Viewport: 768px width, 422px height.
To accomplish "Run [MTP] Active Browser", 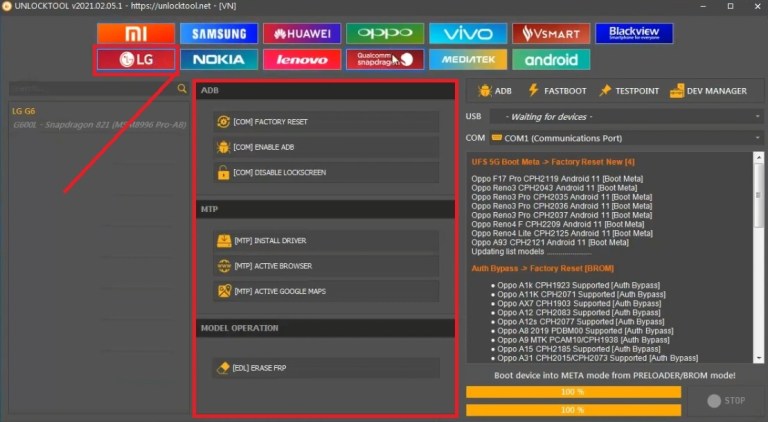I will [x=326, y=266].
